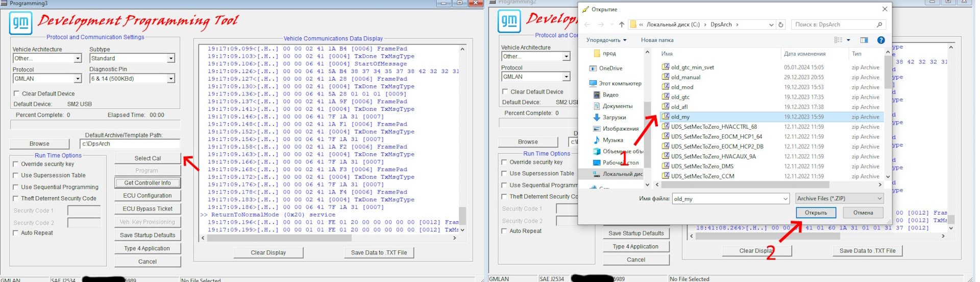The image size is (980, 282).
Task: Enable Auto Repeat in the Programming3 window
Action: 15,233
